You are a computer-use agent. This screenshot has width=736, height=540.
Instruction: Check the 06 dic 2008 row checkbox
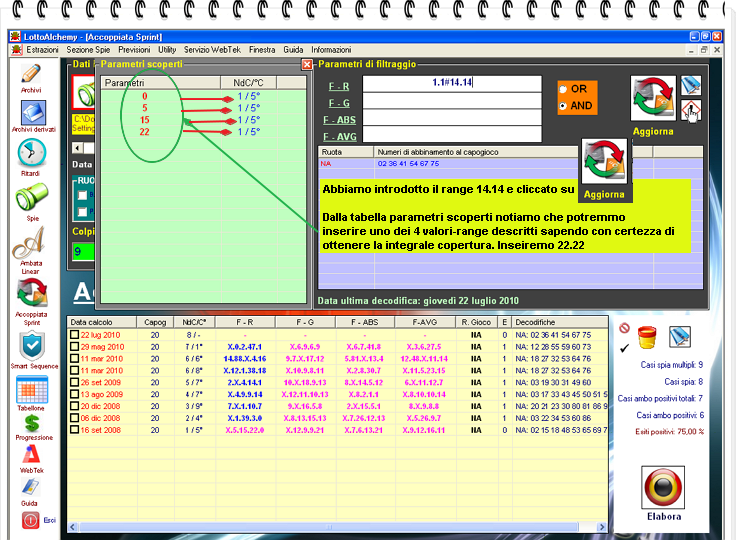(74, 418)
